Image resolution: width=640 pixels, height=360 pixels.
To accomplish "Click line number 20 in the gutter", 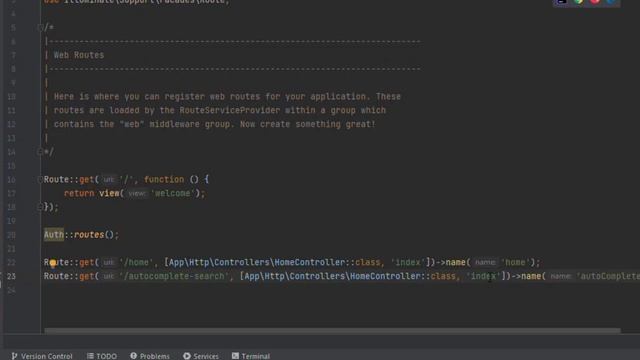I will click(x=11, y=235).
